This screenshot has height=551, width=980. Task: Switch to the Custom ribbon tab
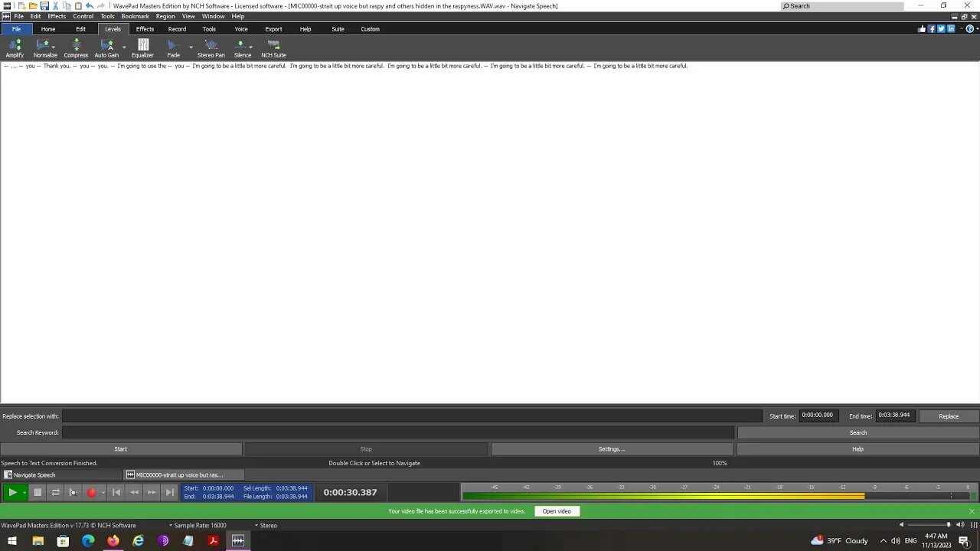[x=370, y=29]
